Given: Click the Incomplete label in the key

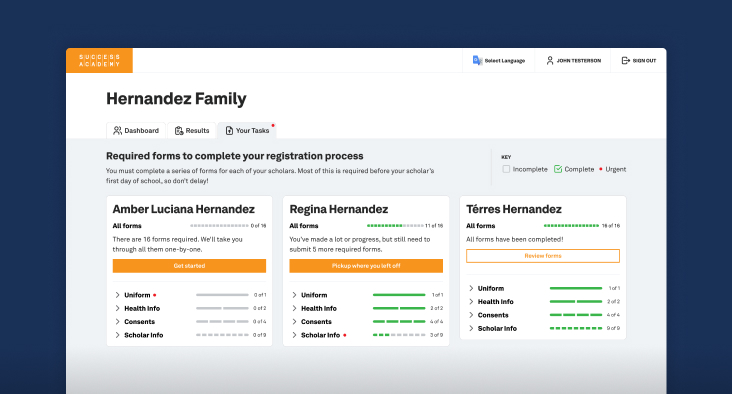Looking at the screenshot, I should pyautogui.click(x=530, y=169).
